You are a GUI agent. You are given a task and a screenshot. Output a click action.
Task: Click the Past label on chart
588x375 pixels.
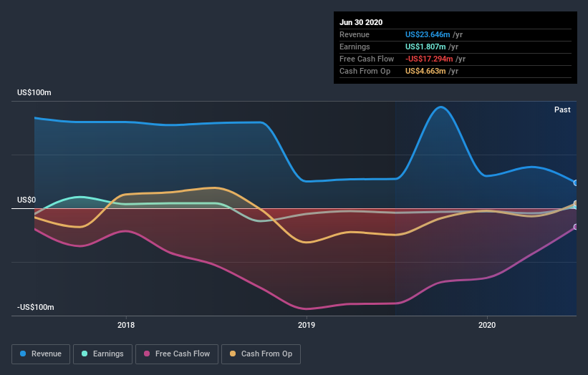coord(562,109)
